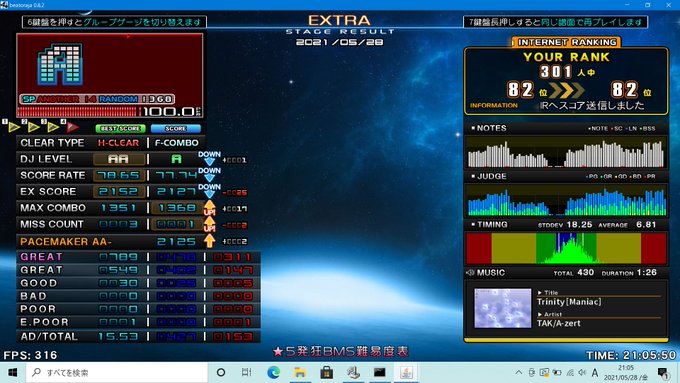The width and height of the screenshot is (680, 383).
Task: Click the Cortana circle icon on taskbar
Action: (221, 373)
